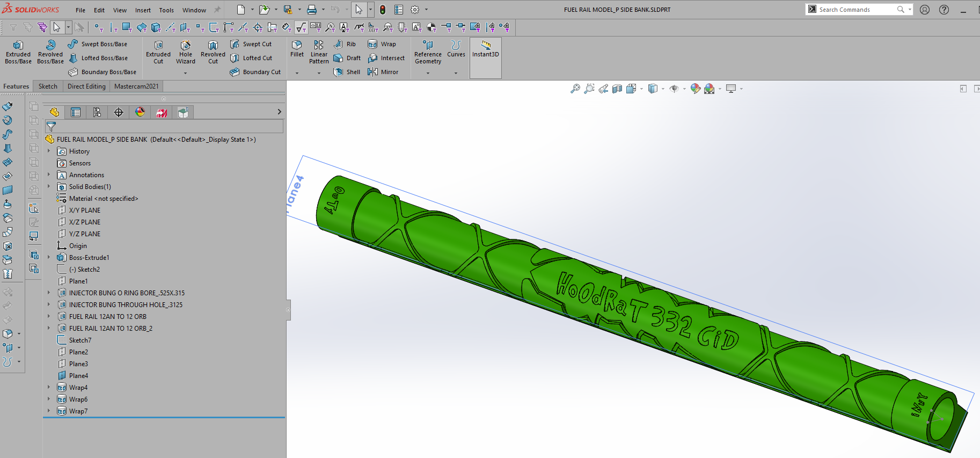Toggle the pin on the menu bar
This screenshot has width=980, height=458.
pos(217,10)
